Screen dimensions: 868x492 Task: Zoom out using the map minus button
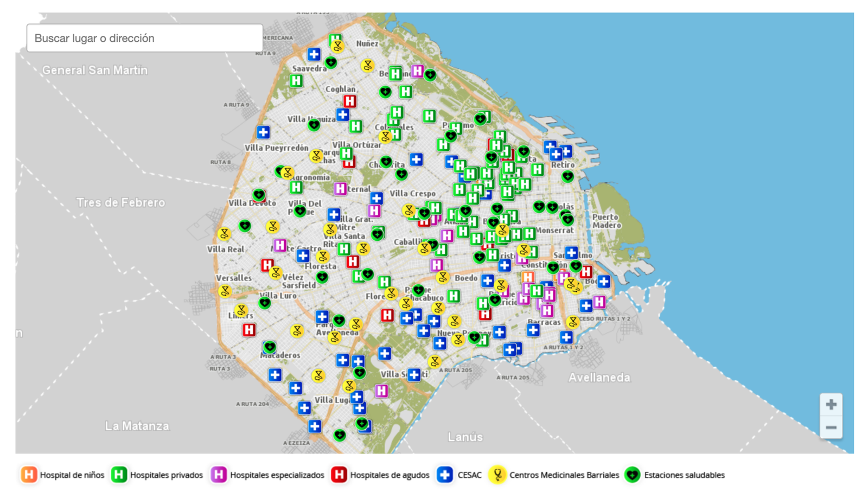pyautogui.click(x=831, y=427)
